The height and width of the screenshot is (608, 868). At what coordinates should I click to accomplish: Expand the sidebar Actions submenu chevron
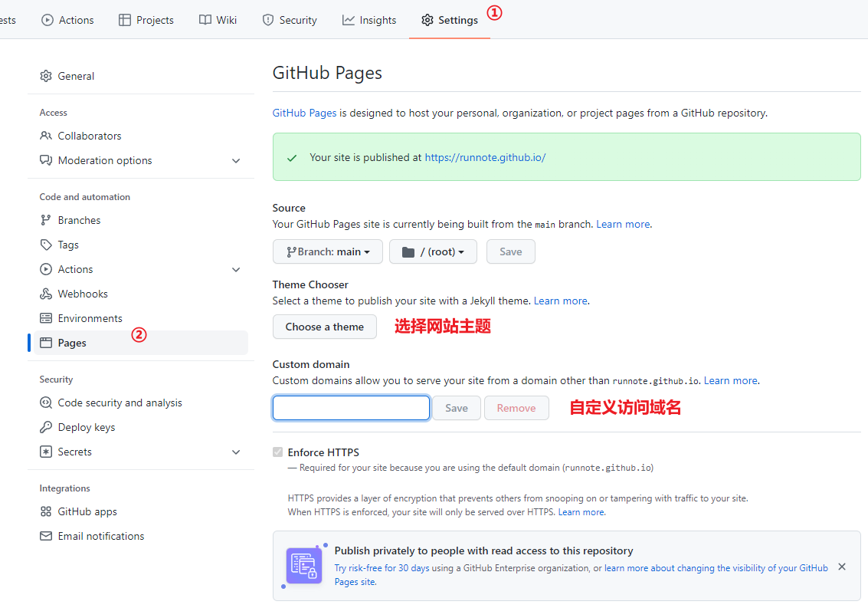click(236, 270)
